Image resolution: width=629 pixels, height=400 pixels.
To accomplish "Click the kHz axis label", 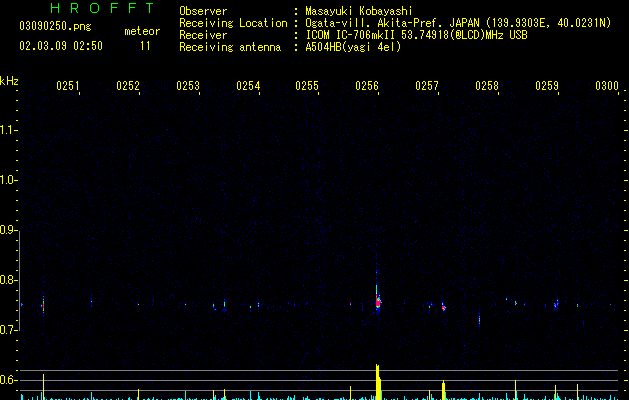I will pyautogui.click(x=9, y=81).
